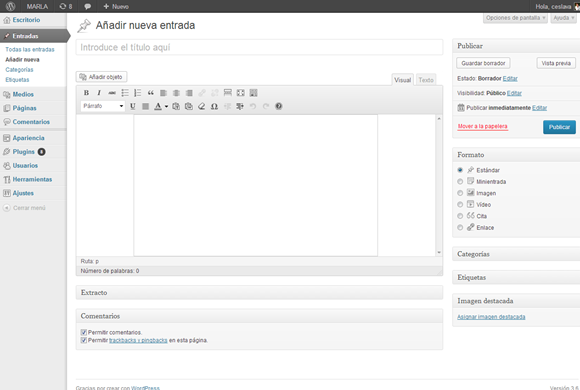Screen dimensions: 580x390
Task: Open the Párrafo format dropdown
Action: tap(102, 106)
